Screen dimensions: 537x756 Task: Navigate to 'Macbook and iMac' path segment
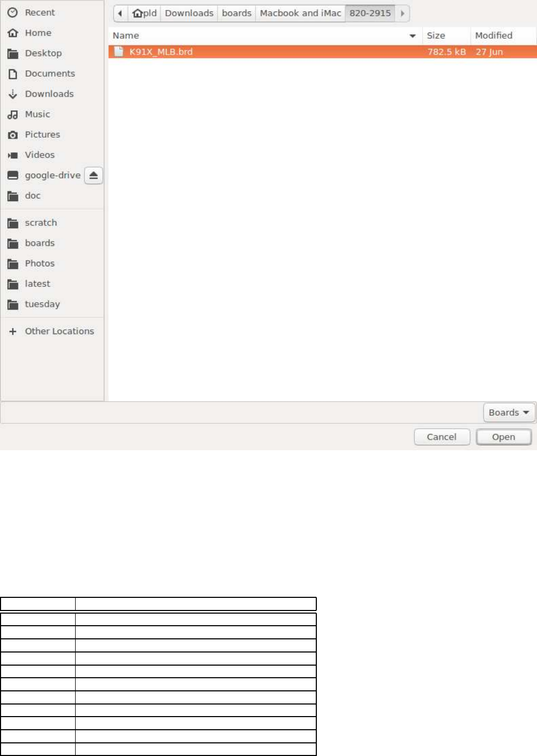(301, 13)
